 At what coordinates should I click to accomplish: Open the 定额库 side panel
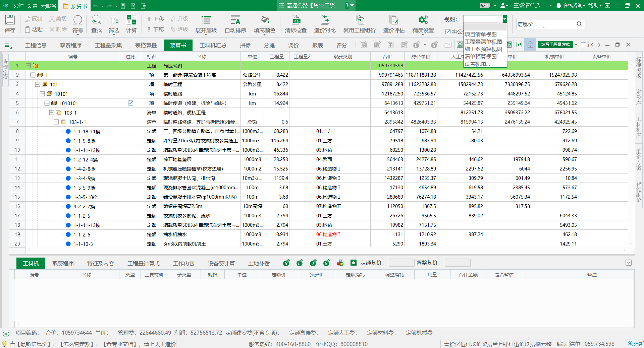[x=639, y=97]
